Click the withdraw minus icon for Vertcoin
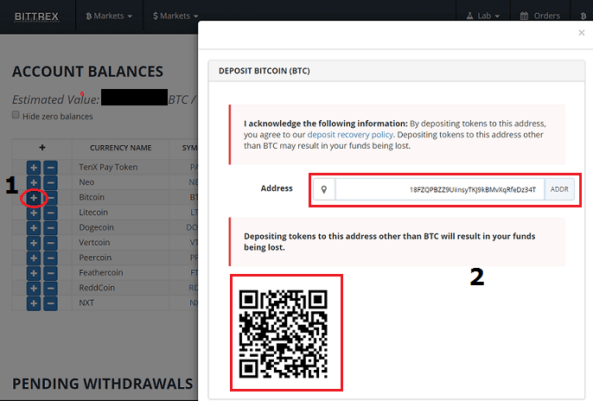 pyautogui.click(x=50, y=243)
